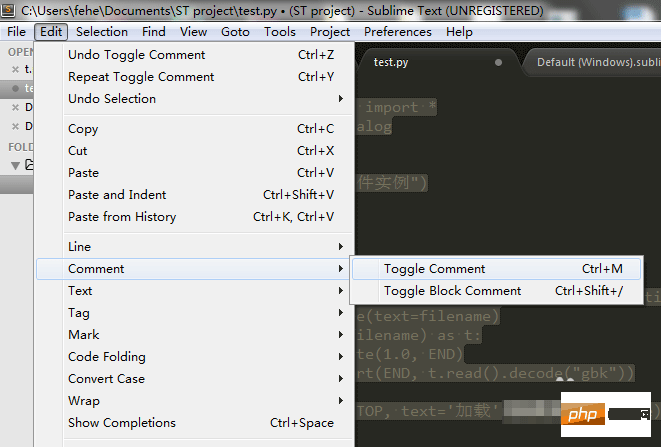Viewport: 661px width, 447px height.
Task: Open the View menu
Action: point(193,32)
